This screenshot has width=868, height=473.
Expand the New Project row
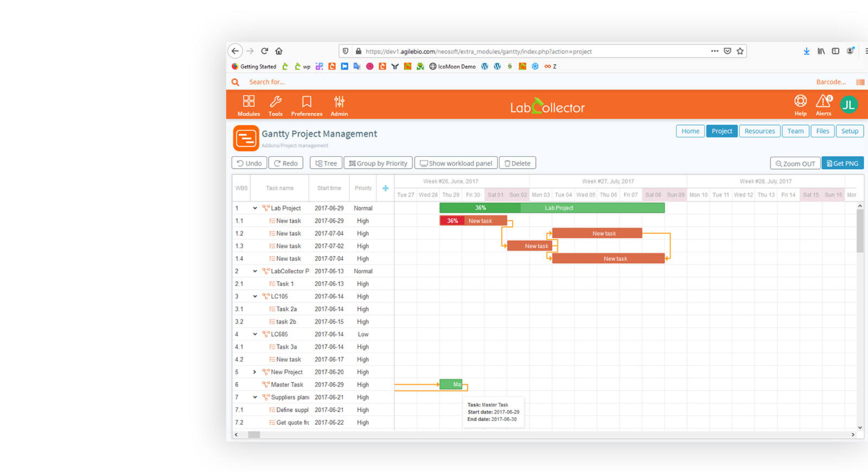pos(254,372)
